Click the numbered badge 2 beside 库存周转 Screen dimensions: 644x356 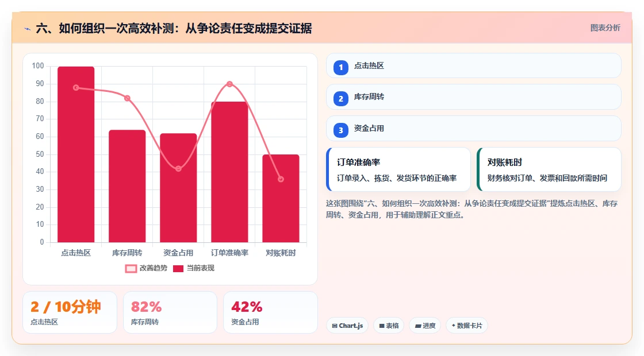coord(340,99)
